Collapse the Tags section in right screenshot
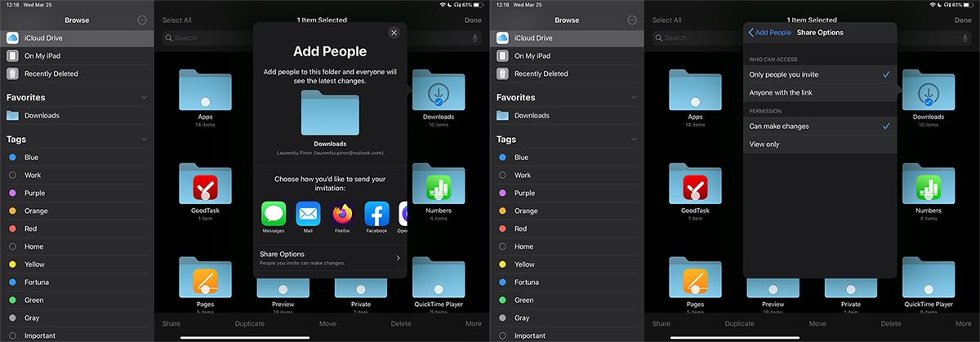 (x=634, y=140)
